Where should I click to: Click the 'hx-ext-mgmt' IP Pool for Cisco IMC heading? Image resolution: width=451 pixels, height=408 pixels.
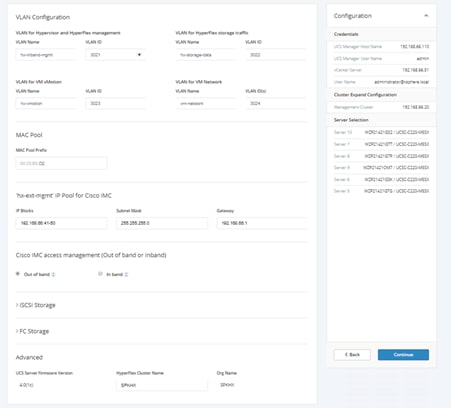(64, 195)
